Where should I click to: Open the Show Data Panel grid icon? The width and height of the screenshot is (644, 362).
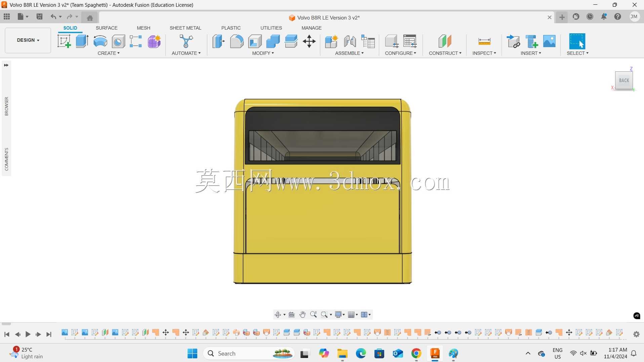(7, 16)
